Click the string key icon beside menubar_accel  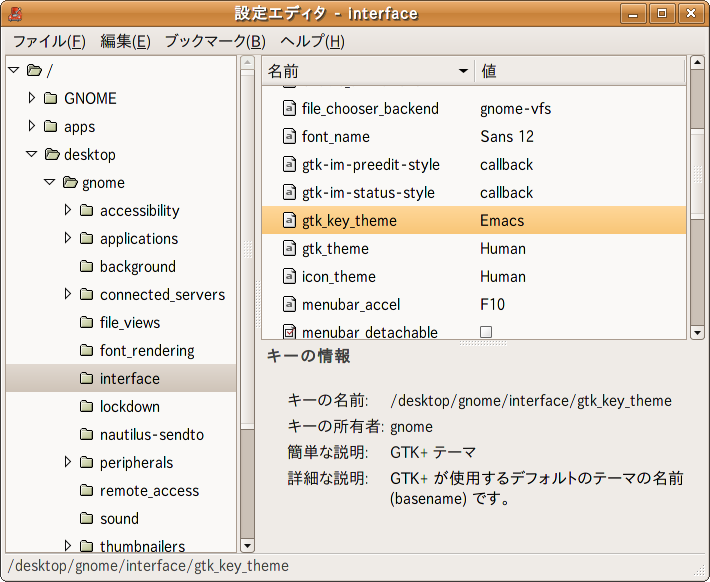[x=289, y=304]
